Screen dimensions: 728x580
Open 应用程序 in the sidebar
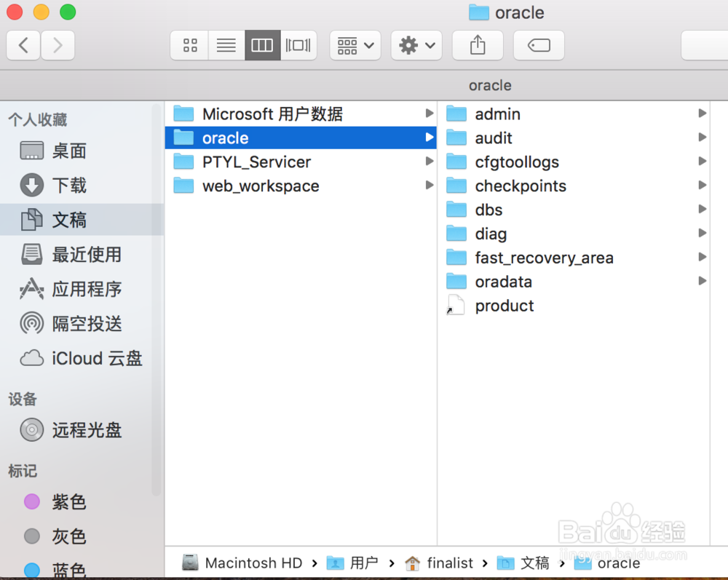coord(82,289)
